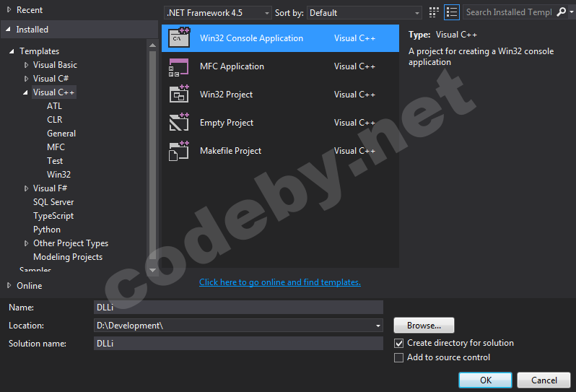The height and width of the screenshot is (392, 576).
Task: Open the Location path dropdown arrow
Action: [x=378, y=326]
